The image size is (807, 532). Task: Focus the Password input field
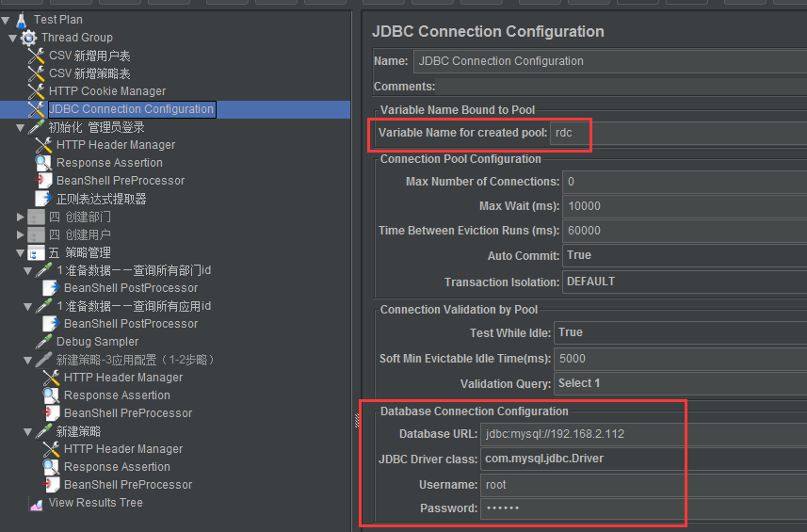tap(642, 508)
